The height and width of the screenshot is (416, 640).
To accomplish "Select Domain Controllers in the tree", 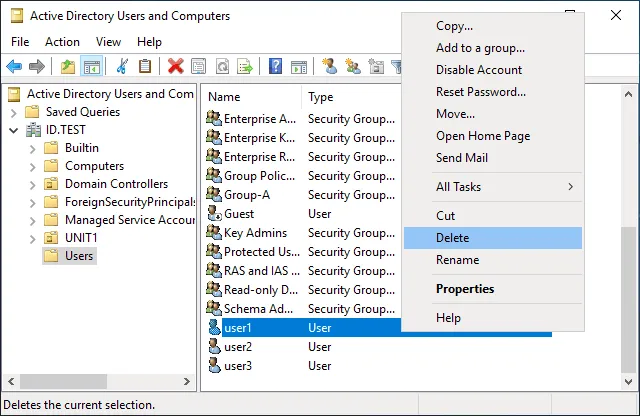I will (x=116, y=184).
